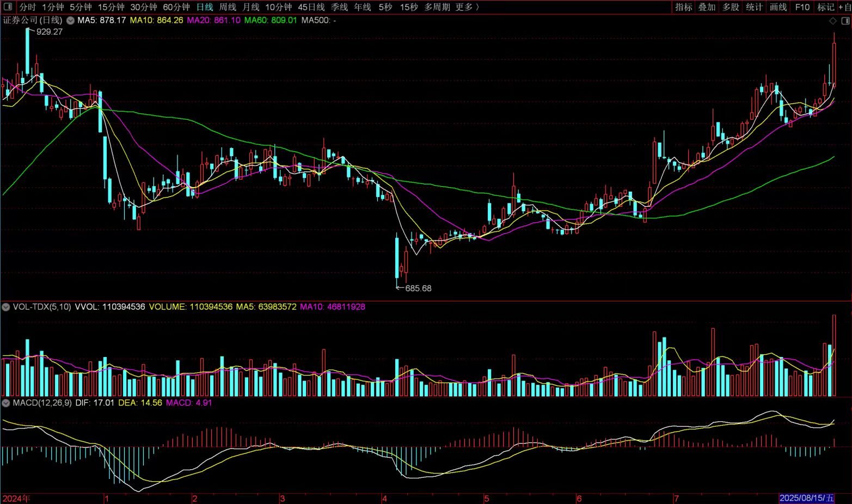Viewport: 852px width, 504px height.
Task: Click the VOLUME: 110394536 value
Action: 191,307
